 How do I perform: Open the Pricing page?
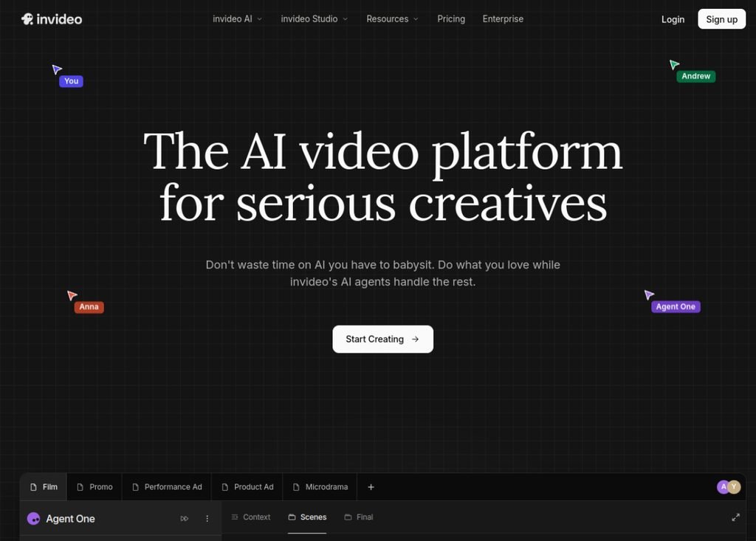pyautogui.click(x=451, y=18)
